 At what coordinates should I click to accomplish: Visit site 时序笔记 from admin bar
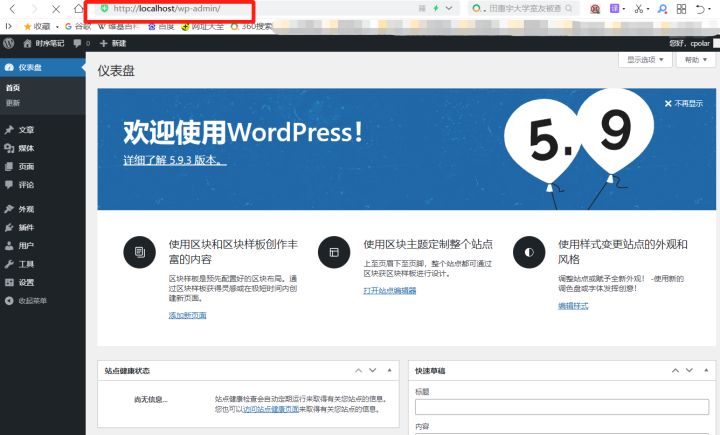(44, 43)
